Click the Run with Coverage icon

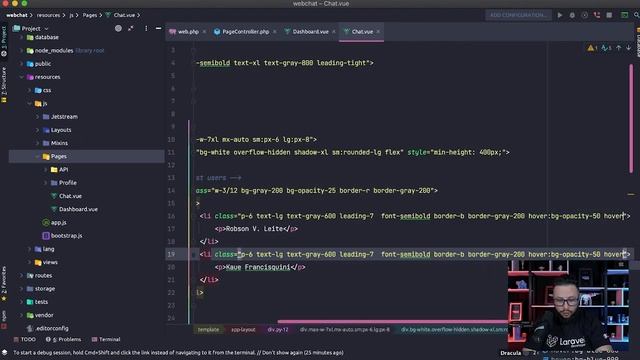coord(584,15)
